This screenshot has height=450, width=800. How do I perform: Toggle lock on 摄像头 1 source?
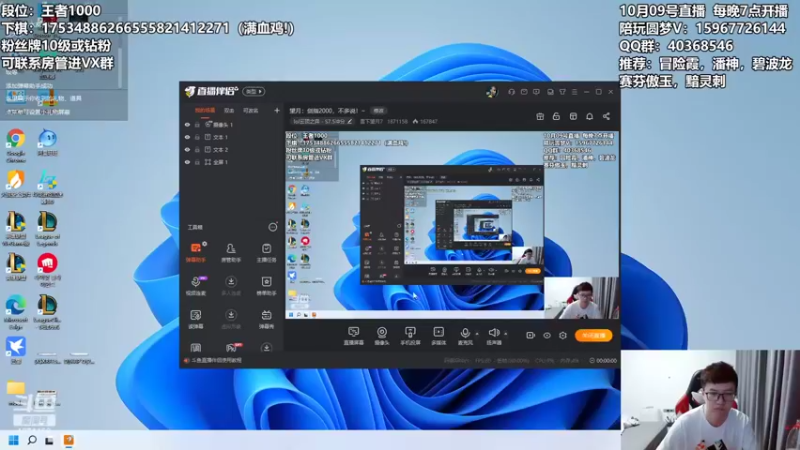197,124
